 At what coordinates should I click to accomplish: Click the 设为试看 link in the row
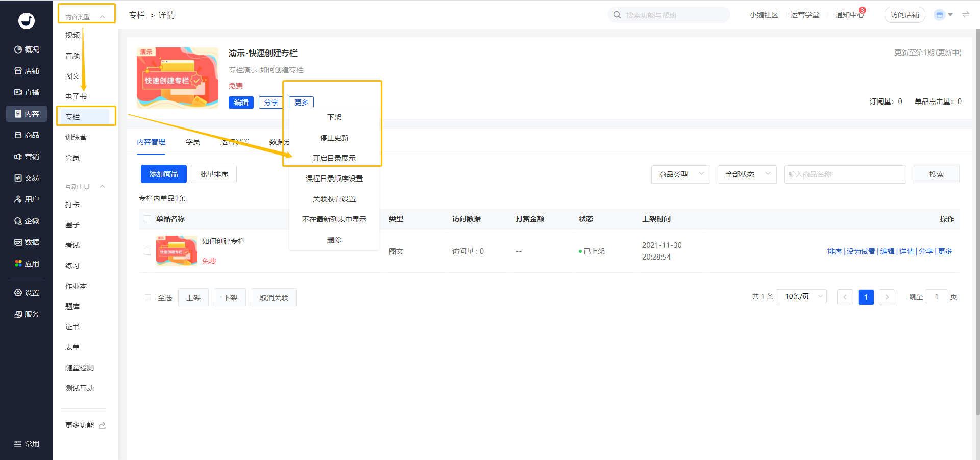point(861,251)
